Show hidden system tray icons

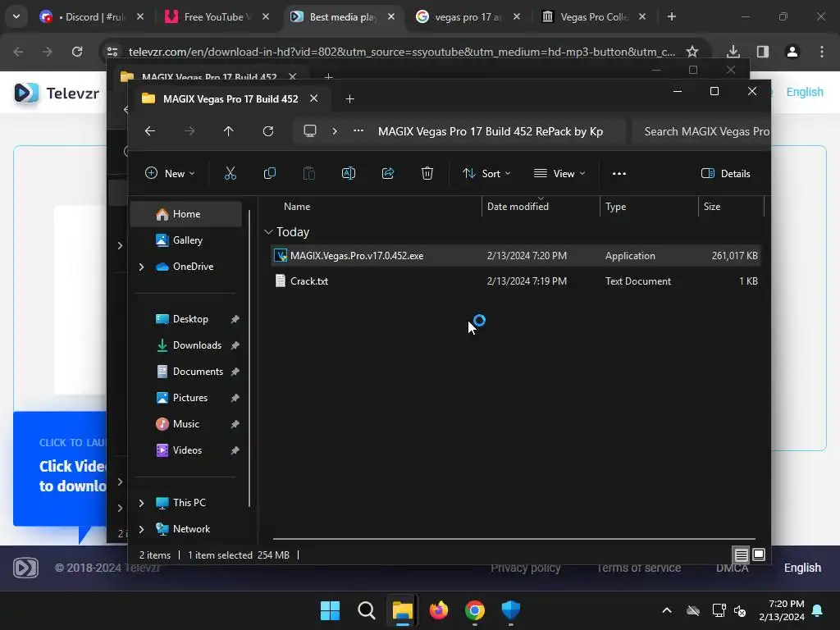(667, 610)
